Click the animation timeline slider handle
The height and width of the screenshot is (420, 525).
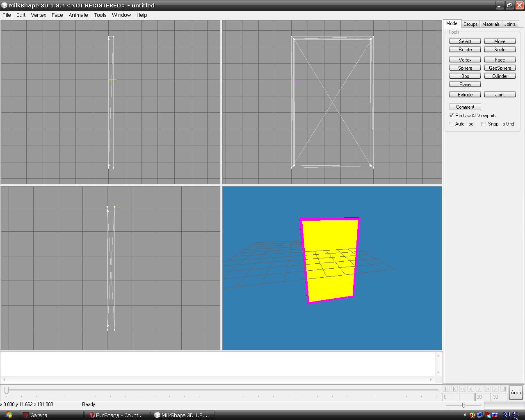coord(6,390)
